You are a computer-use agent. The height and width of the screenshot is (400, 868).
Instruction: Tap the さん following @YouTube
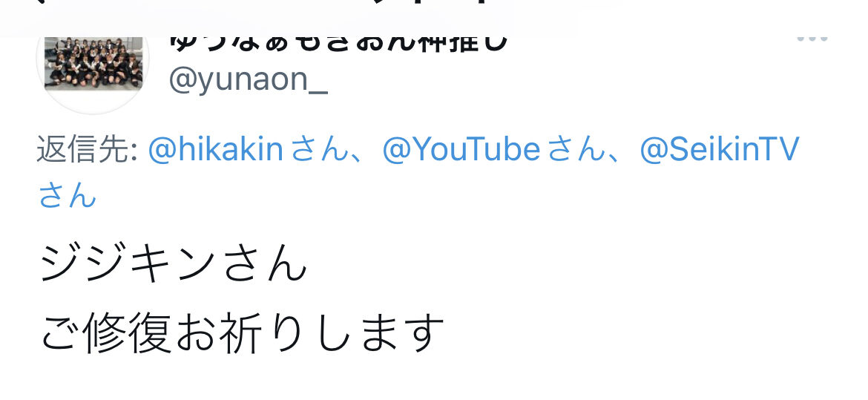click(x=576, y=150)
